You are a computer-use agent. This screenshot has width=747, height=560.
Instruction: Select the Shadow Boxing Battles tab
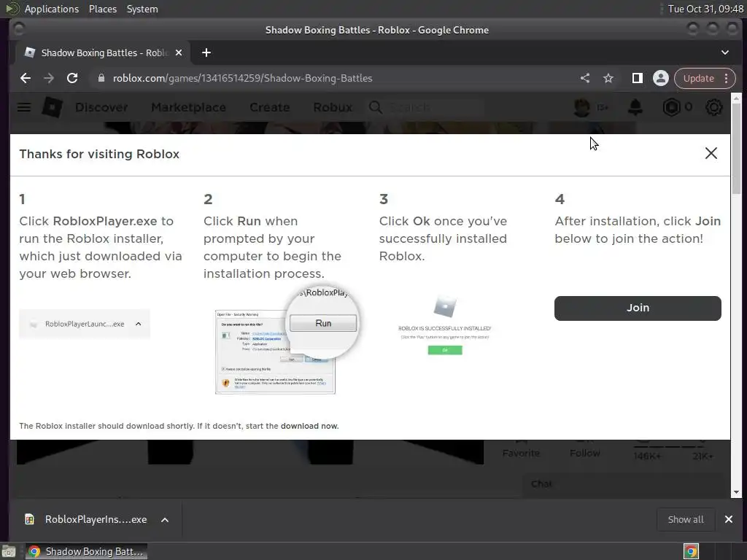pos(104,52)
